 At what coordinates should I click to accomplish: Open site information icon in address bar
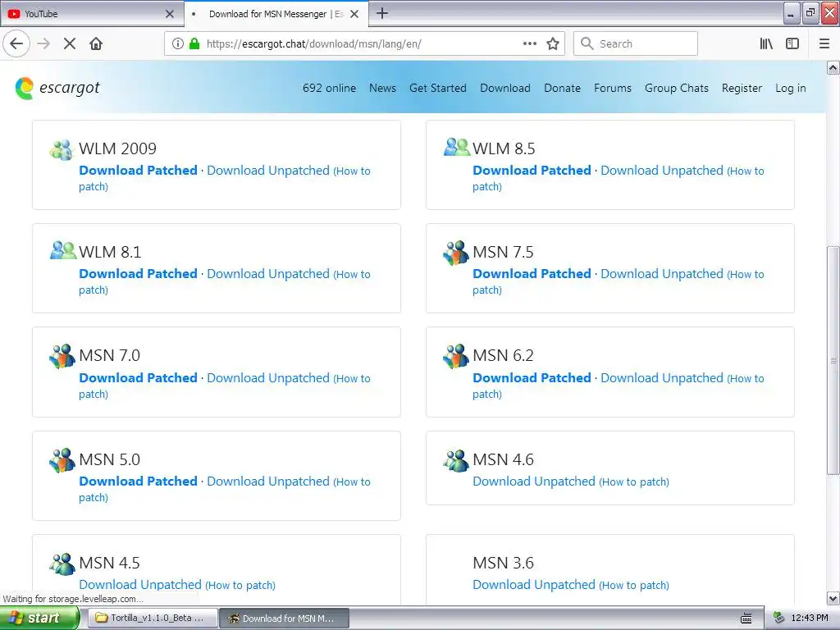178,43
